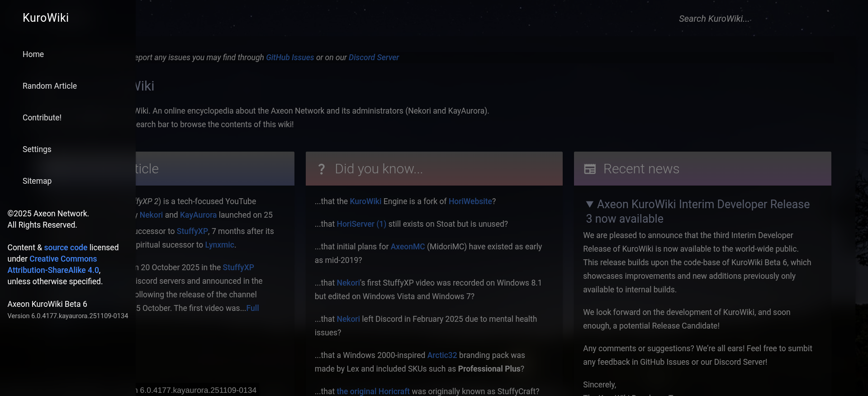Click the KuroWiki logo title

[x=46, y=18]
